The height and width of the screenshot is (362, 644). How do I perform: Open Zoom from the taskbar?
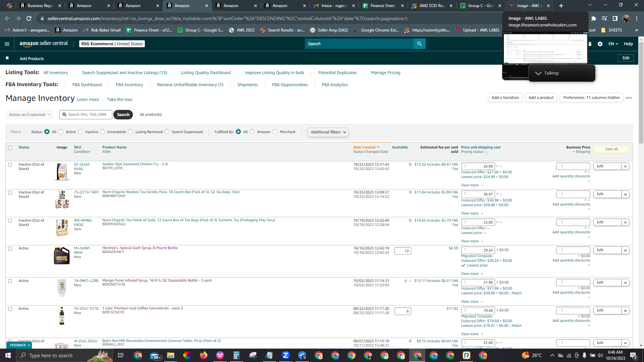(286, 355)
